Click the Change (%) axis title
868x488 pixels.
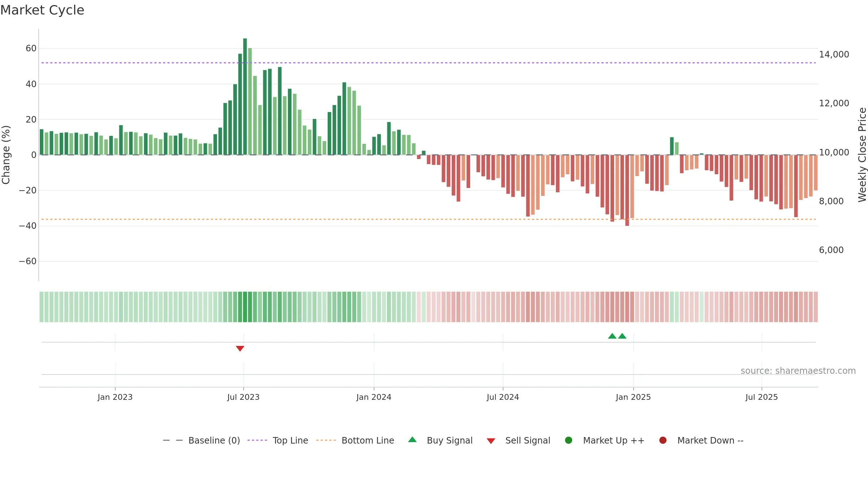point(6,155)
